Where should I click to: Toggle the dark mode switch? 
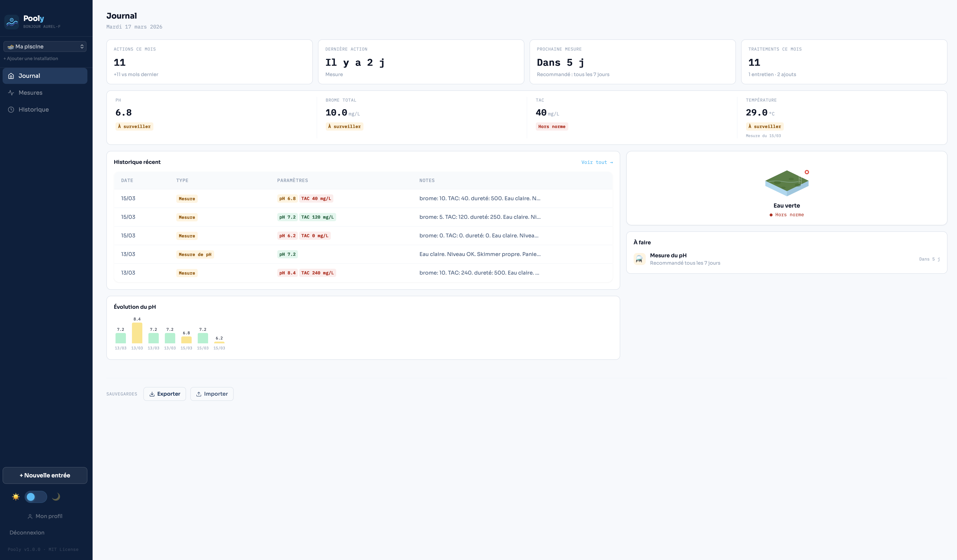(x=36, y=497)
